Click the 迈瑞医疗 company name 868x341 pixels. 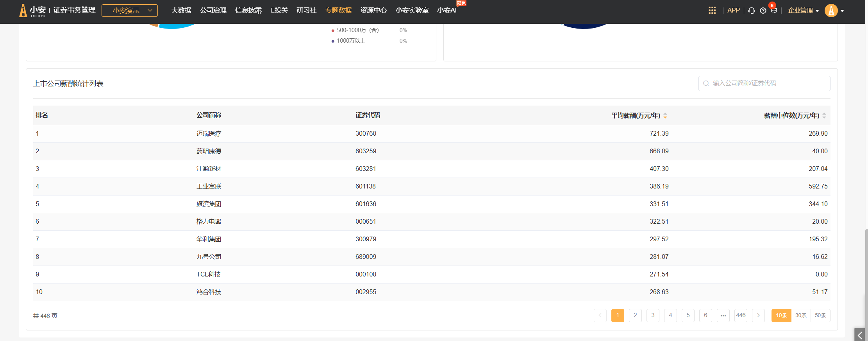pyautogui.click(x=209, y=133)
